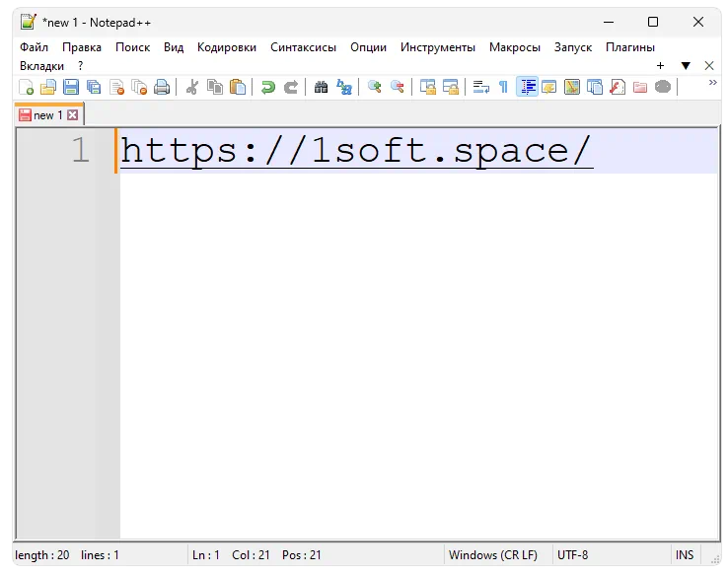728x575 pixels.
Task: Close document X in menu bar row
Action: pyautogui.click(x=709, y=66)
